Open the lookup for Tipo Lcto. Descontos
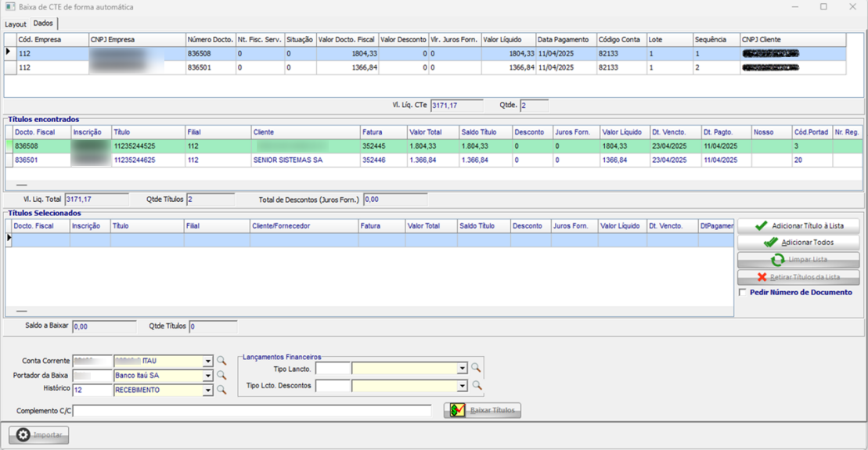This screenshot has height=450, width=868. pyautogui.click(x=475, y=385)
